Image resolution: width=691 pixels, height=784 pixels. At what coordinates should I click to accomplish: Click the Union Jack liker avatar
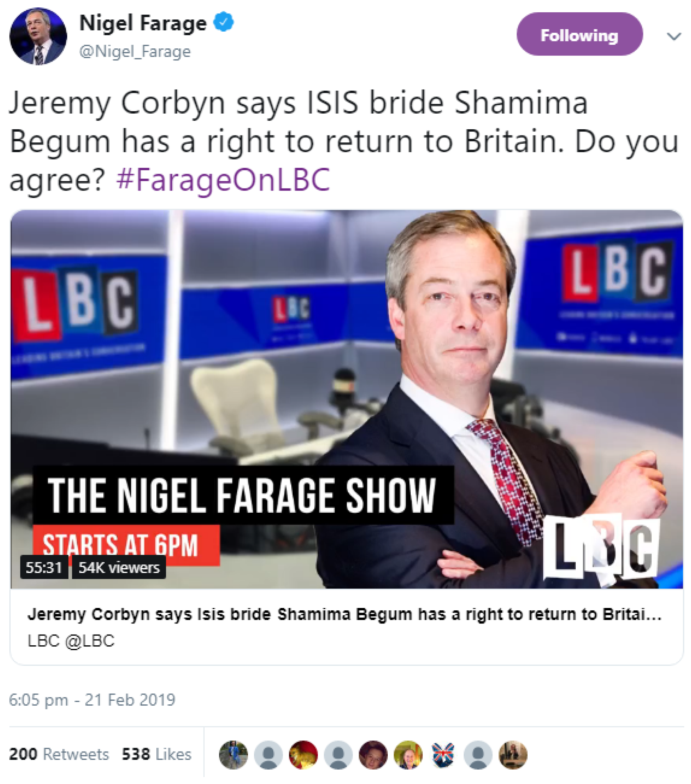tap(443, 754)
